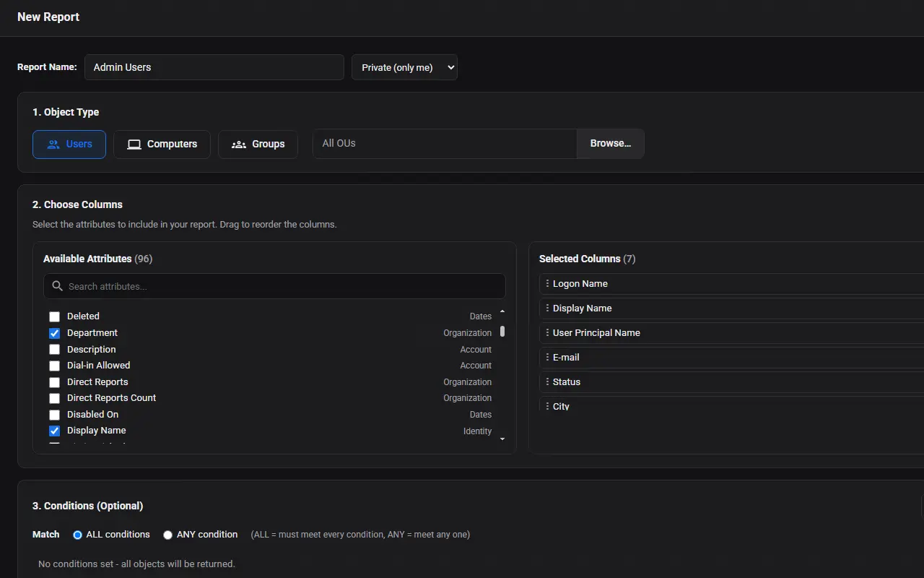Click the Account tag on the Description row
This screenshot has width=924, height=578.
(476, 350)
